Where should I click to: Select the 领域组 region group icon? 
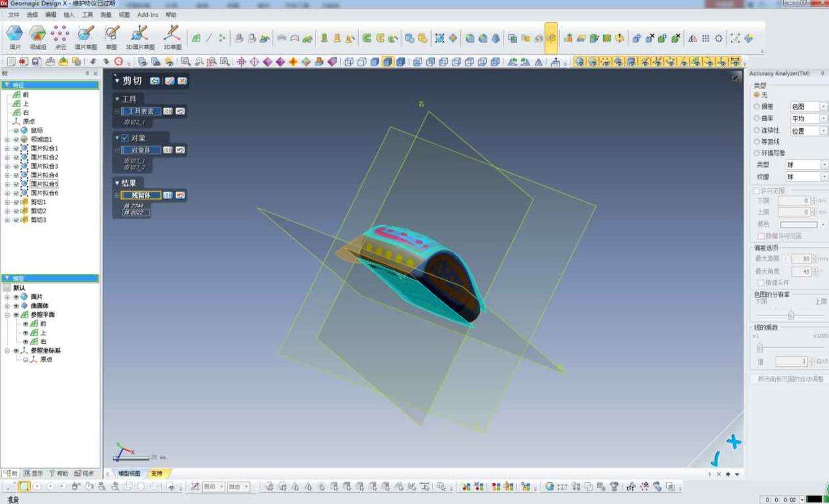38,36
